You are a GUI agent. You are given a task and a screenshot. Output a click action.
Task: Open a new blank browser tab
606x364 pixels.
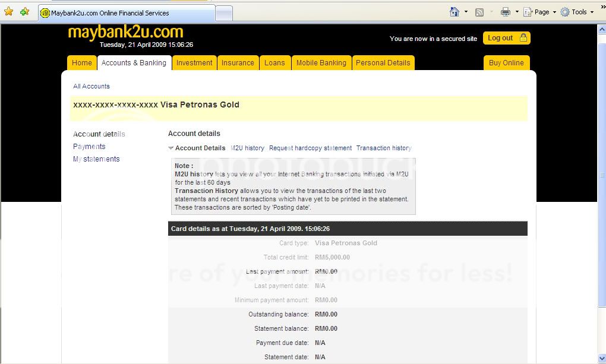pos(223,12)
